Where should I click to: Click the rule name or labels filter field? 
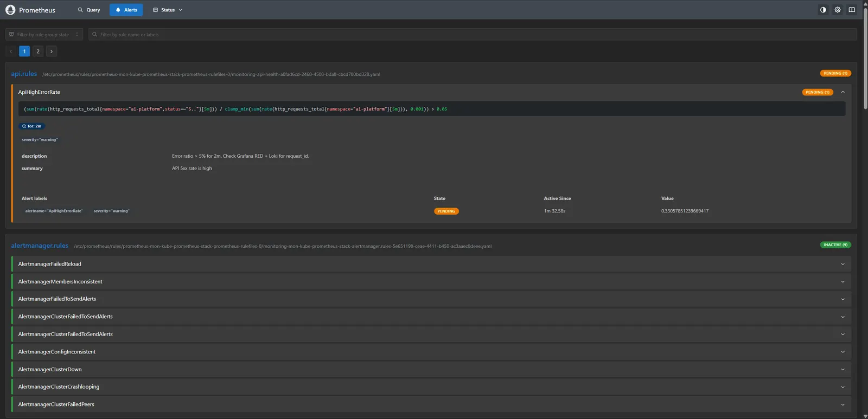[x=473, y=34]
